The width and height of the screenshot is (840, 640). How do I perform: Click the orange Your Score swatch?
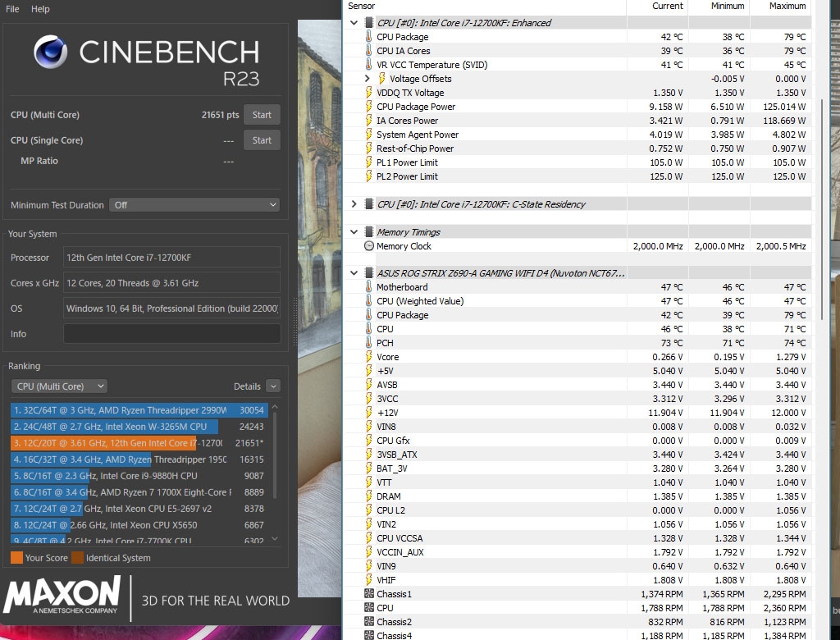(x=16, y=558)
